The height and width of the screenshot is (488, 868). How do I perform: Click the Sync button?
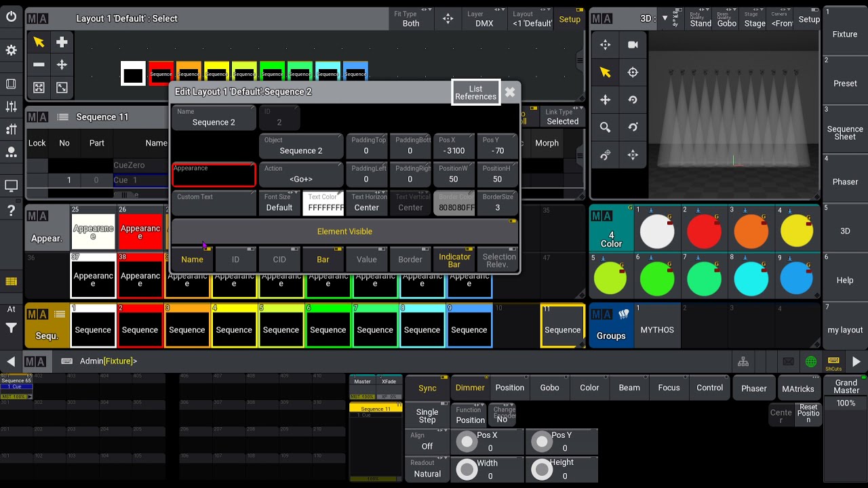click(427, 388)
